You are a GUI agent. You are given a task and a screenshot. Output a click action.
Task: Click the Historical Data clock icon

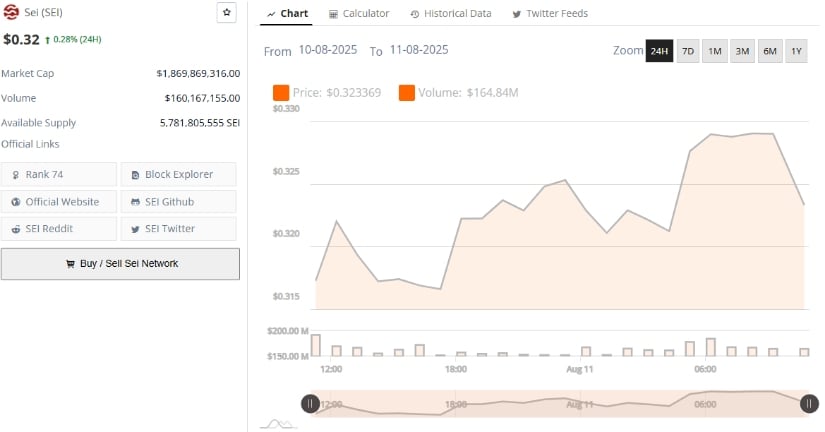(x=415, y=14)
